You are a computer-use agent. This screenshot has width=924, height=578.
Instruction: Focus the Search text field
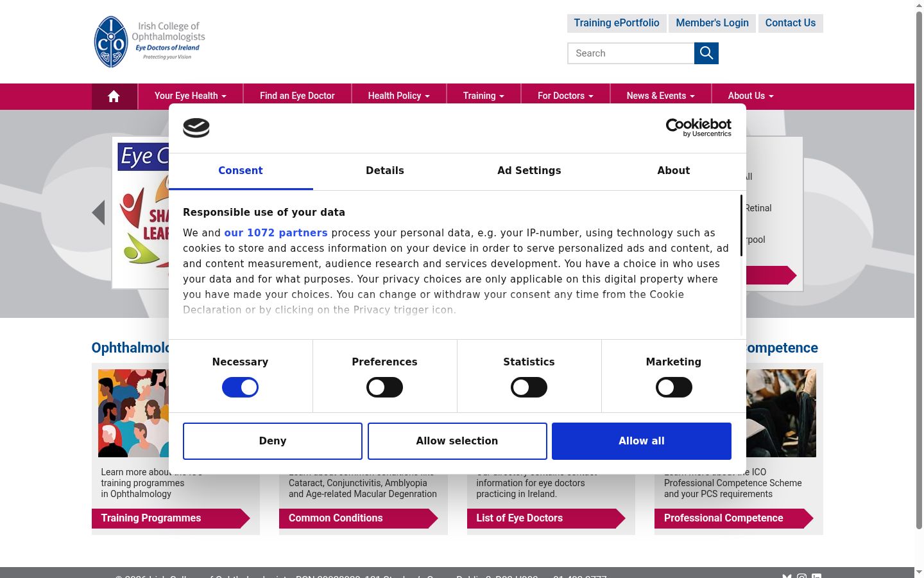point(631,53)
